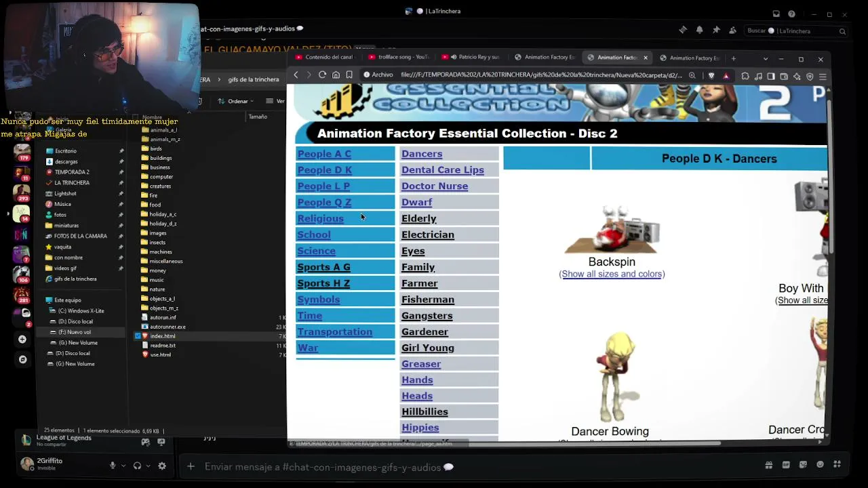
Task: Click the zoom magnifier in address bar
Action: click(x=692, y=76)
